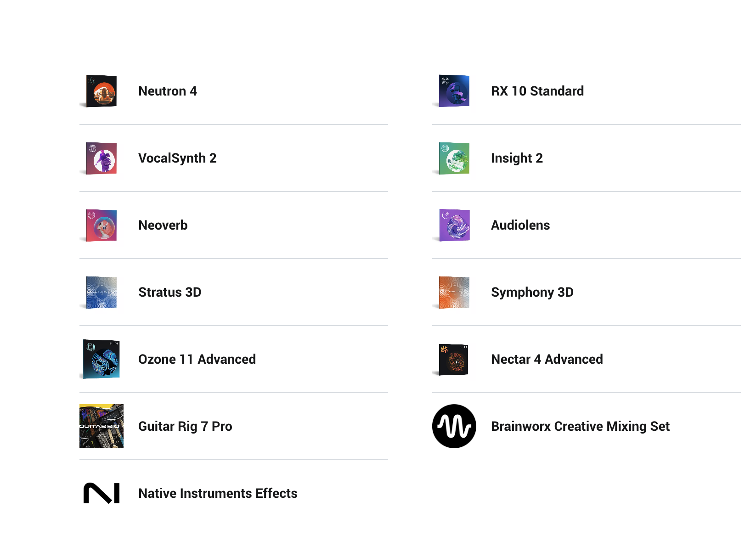The height and width of the screenshot is (541, 756).
Task: Open the Neutron 4 text link
Action: click(168, 91)
